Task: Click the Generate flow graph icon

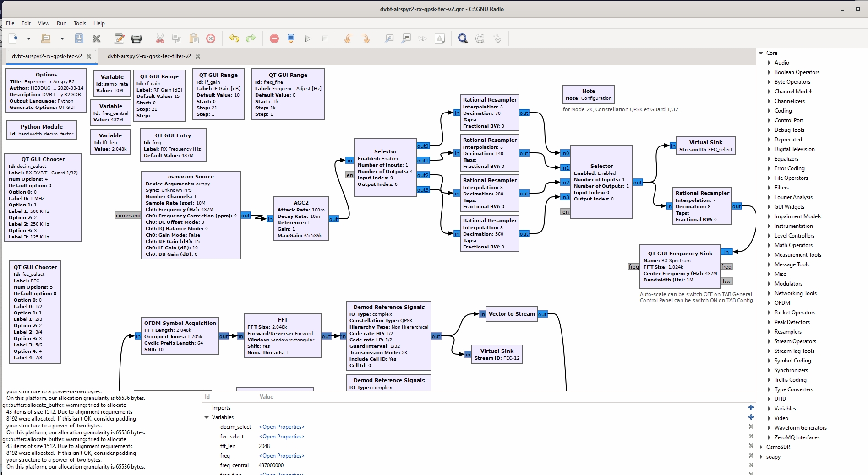Action: (290, 38)
